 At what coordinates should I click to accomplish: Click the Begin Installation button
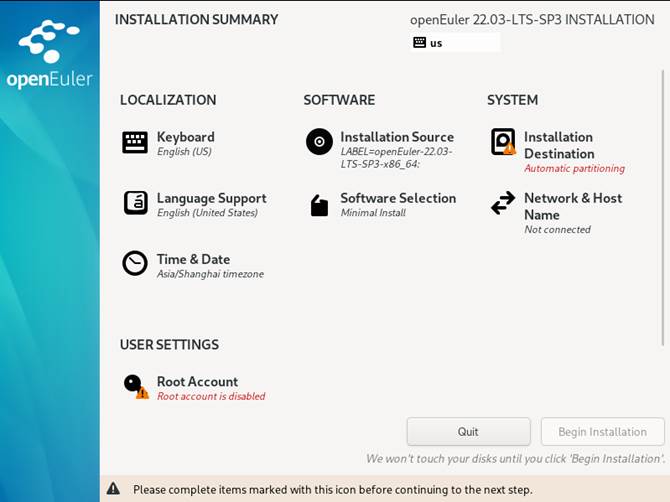pos(602,432)
